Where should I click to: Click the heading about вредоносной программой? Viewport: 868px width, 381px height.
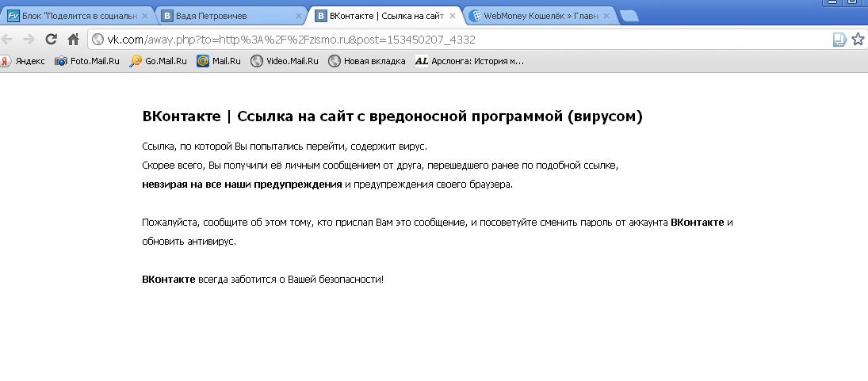click(392, 116)
